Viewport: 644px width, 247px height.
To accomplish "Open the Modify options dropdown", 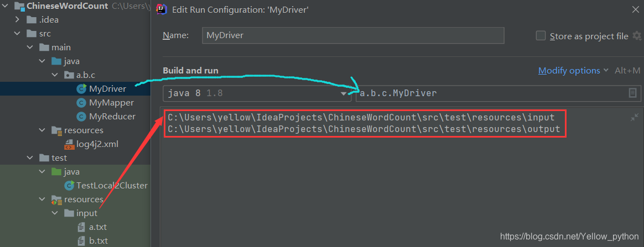I will coord(573,71).
